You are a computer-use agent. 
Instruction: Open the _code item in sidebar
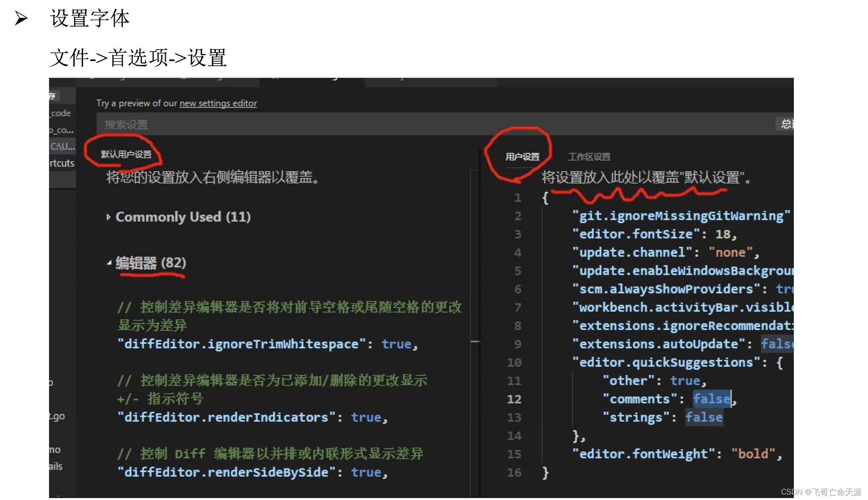(x=61, y=113)
